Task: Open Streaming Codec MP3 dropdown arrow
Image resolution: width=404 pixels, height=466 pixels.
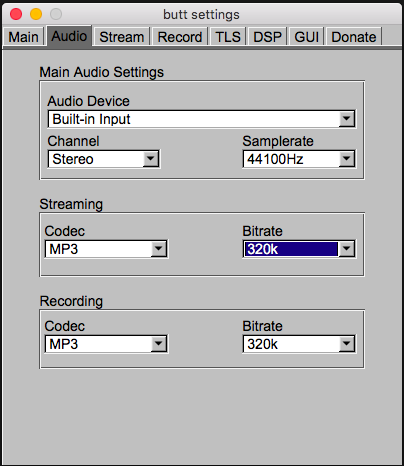Action: (159, 249)
